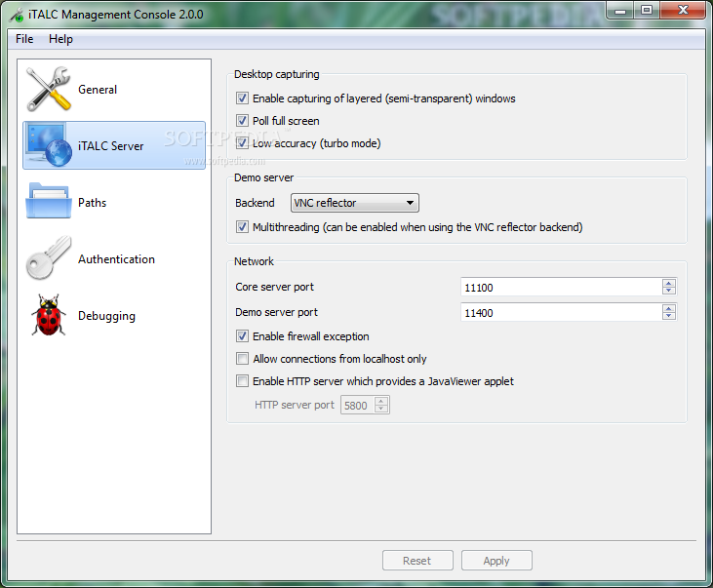
Task: Open the Backend VNC reflector dropdown
Action: [355, 203]
